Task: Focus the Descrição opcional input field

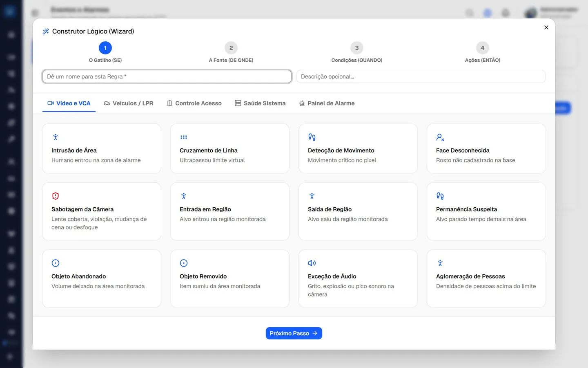Action: (421, 76)
